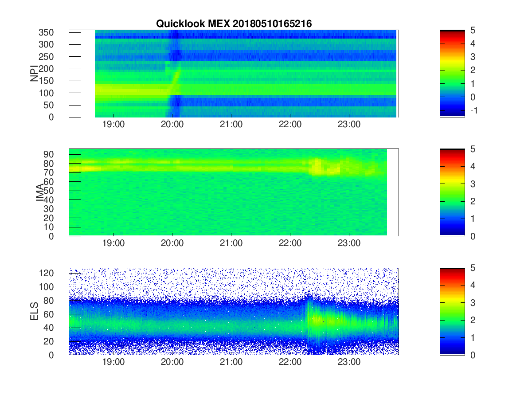
Task: Click the NPI spectrogram plot panel
Action: tap(234, 74)
